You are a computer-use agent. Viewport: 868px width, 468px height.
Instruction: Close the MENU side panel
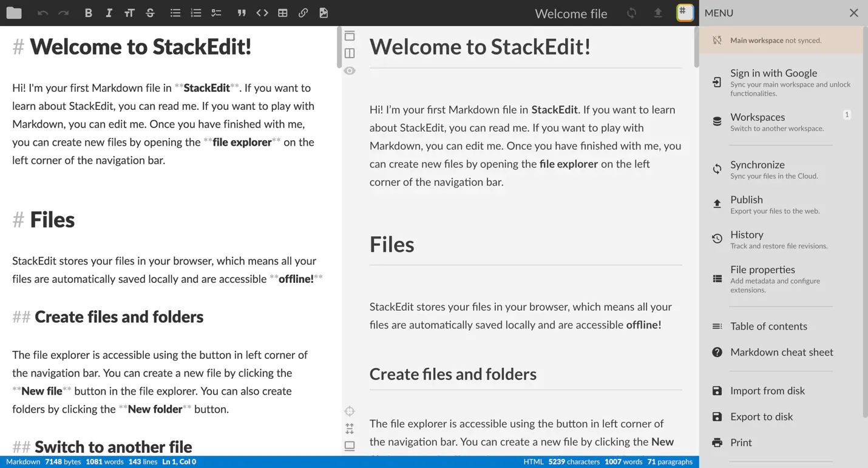(854, 13)
